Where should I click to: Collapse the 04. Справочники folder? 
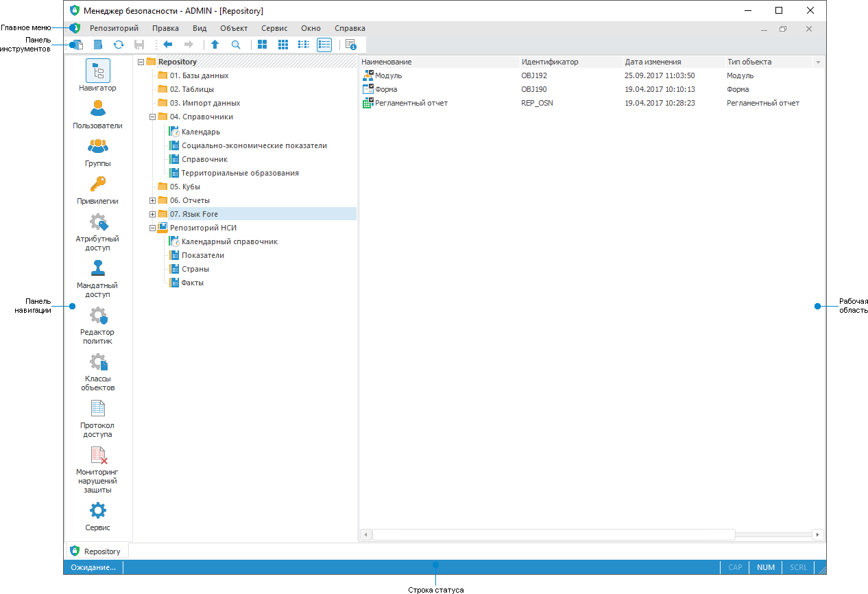152,117
